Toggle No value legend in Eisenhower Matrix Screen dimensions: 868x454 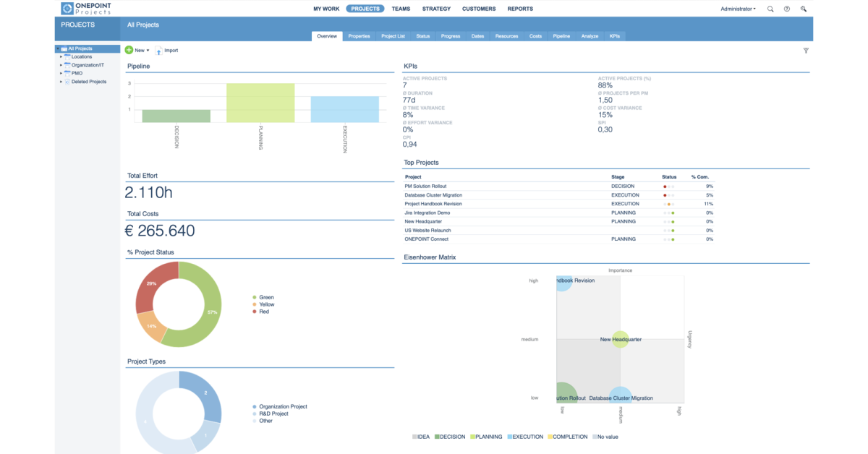point(605,437)
